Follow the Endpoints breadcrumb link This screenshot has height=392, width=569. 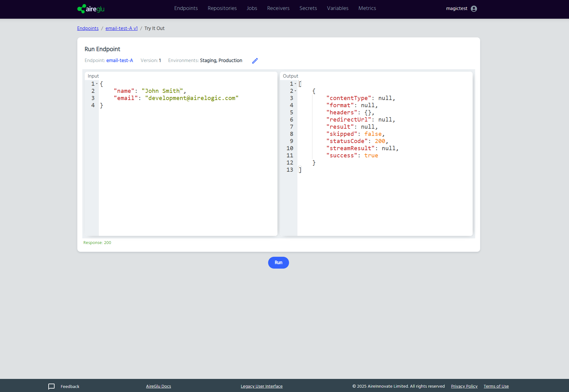click(x=88, y=28)
